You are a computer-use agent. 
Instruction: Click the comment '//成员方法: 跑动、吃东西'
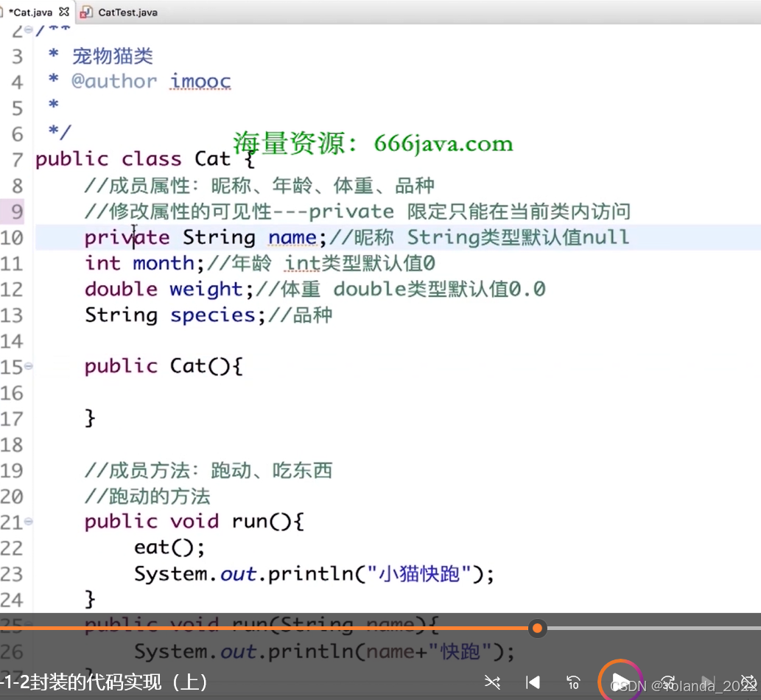pyautogui.click(x=208, y=471)
